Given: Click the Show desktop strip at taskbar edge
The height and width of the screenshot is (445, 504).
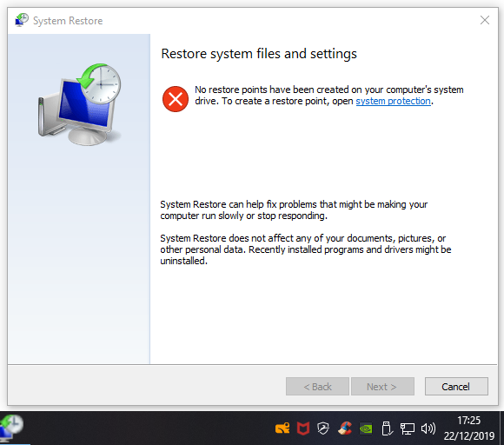Looking at the screenshot, I should 501,428.
